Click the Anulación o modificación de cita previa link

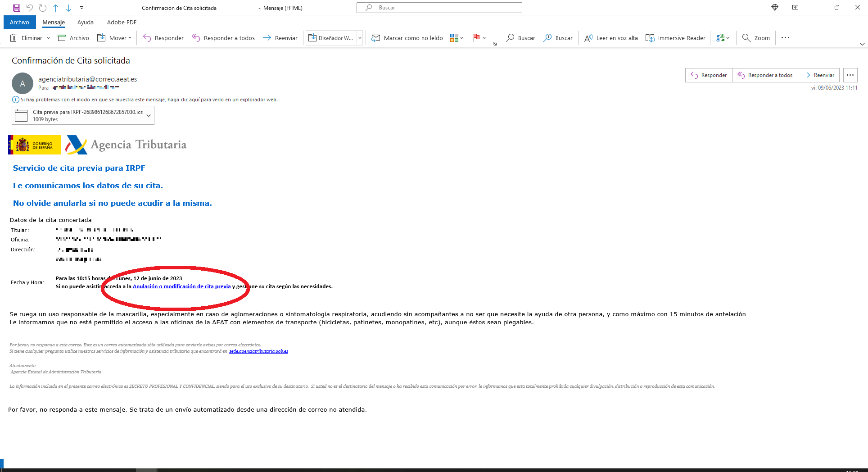click(182, 286)
